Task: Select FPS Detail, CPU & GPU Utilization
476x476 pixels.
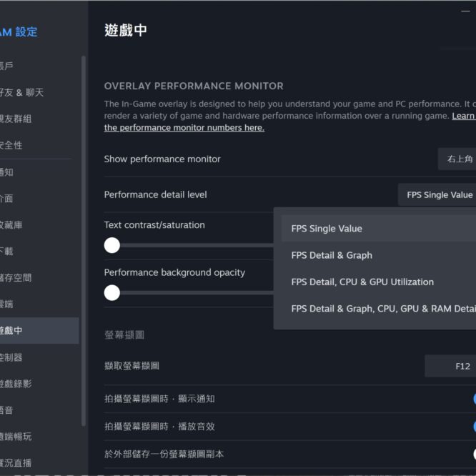Action: [362, 282]
